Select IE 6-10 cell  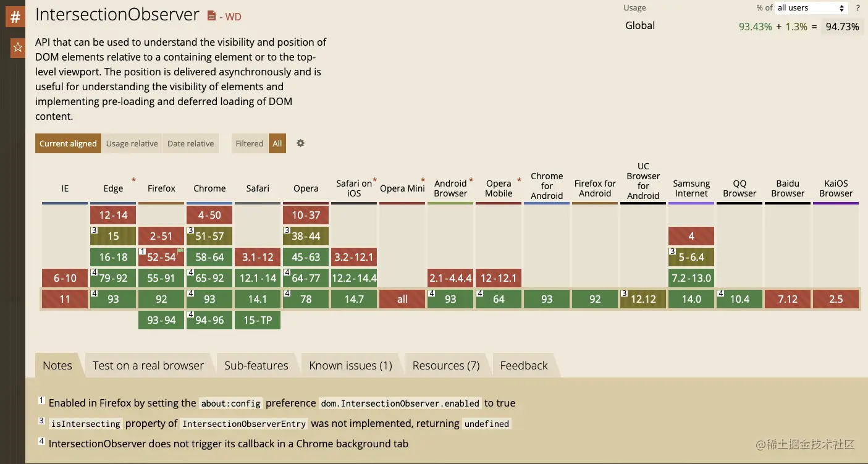[x=65, y=278]
